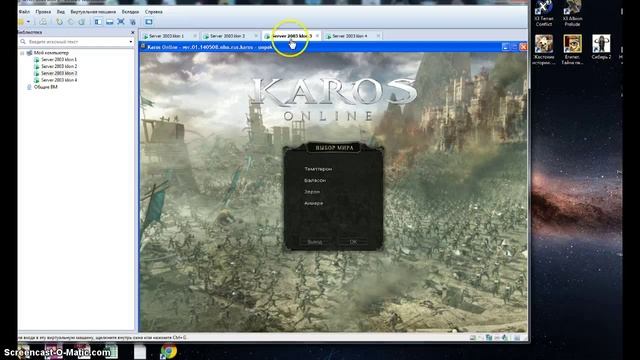Image resolution: width=640 pixels, height=360 pixels.
Task: Open the snapshot manager toolbar icon
Action: pyautogui.click(x=82, y=22)
